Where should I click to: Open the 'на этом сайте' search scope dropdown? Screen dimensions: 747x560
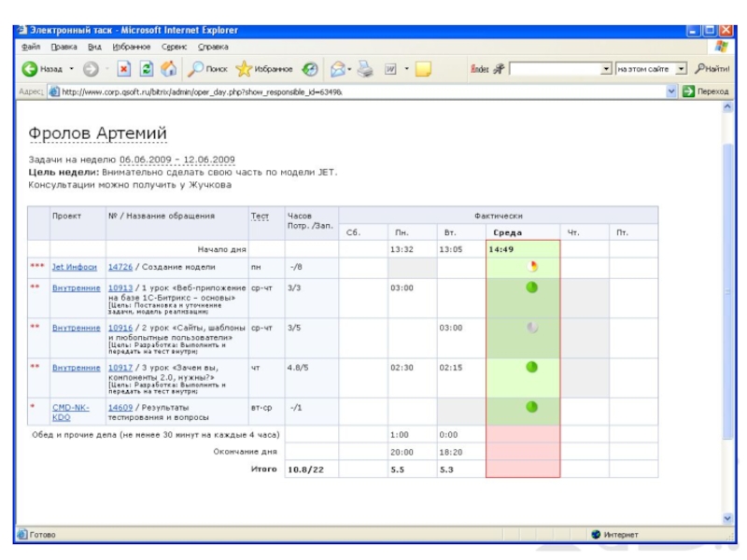click(x=681, y=69)
